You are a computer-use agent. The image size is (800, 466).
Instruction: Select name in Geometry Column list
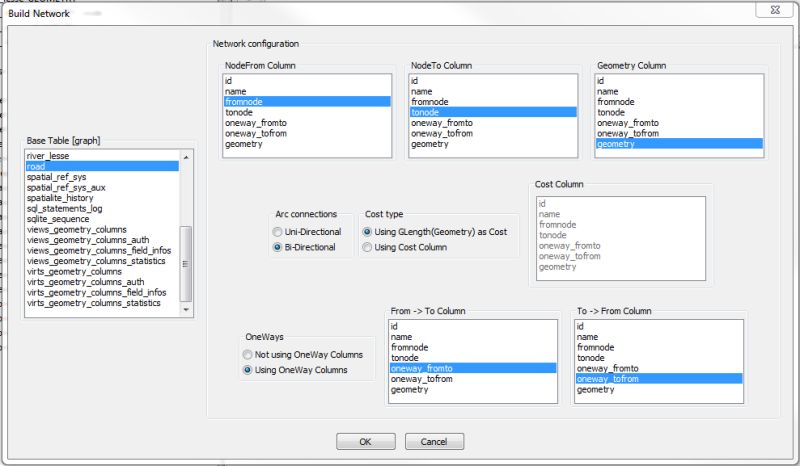coord(680,91)
